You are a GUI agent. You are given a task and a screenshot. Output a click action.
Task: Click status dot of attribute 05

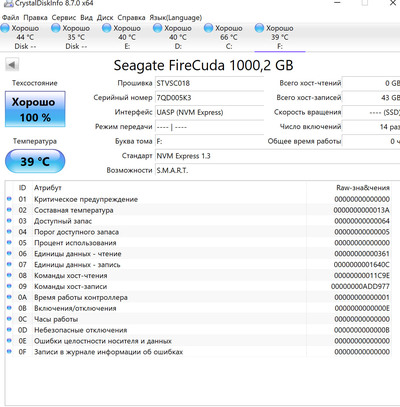tap(9, 243)
